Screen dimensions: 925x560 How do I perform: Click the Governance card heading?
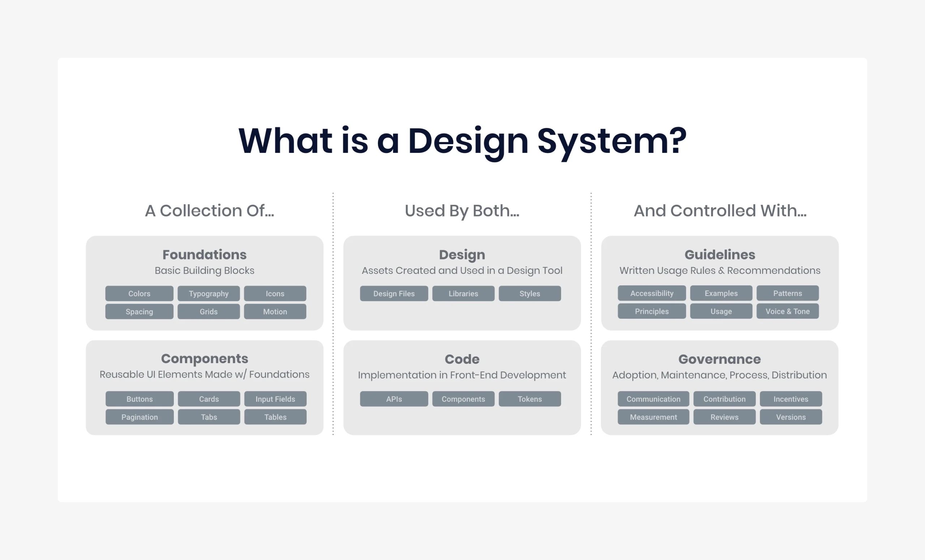tap(719, 359)
